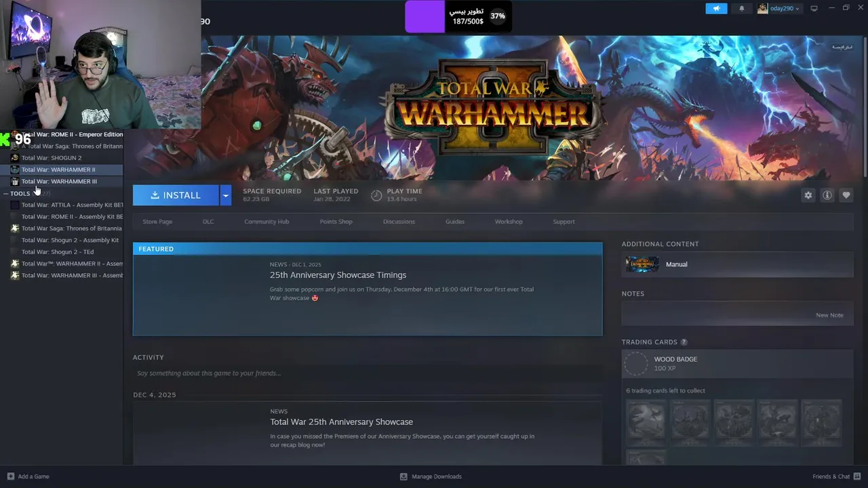This screenshot has width=868, height=488.
Task: Add game to favorites with heart icon
Action: coord(846,195)
